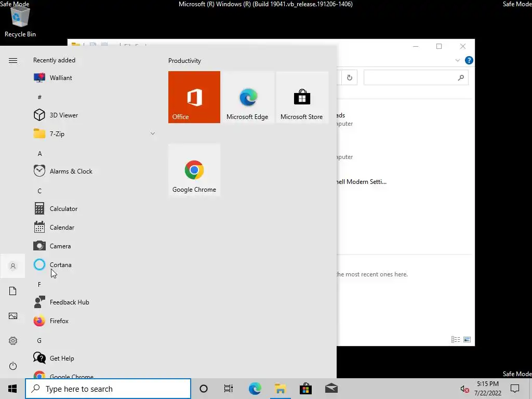532x399 pixels.
Task: Launch the Google Chrome tile
Action: click(194, 170)
